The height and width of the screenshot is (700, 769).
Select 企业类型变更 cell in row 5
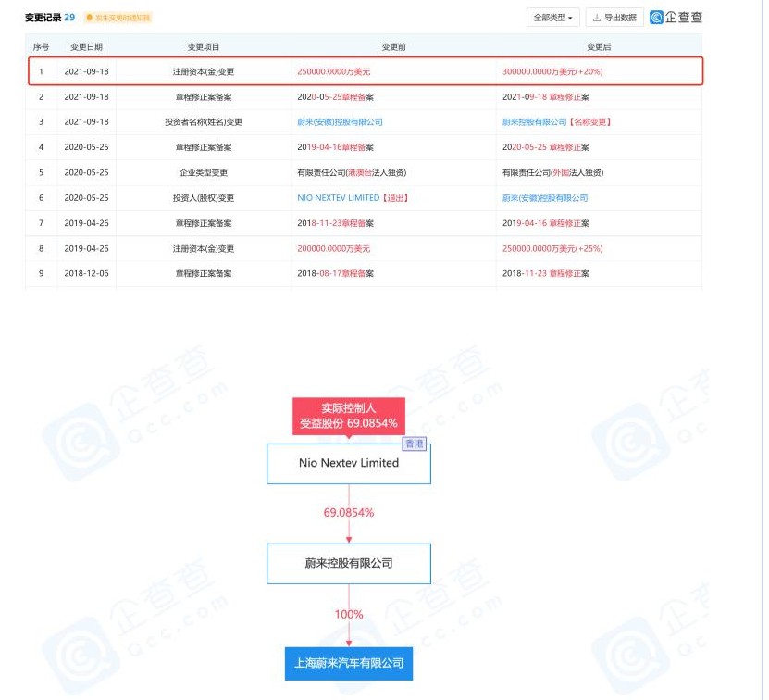point(204,172)
